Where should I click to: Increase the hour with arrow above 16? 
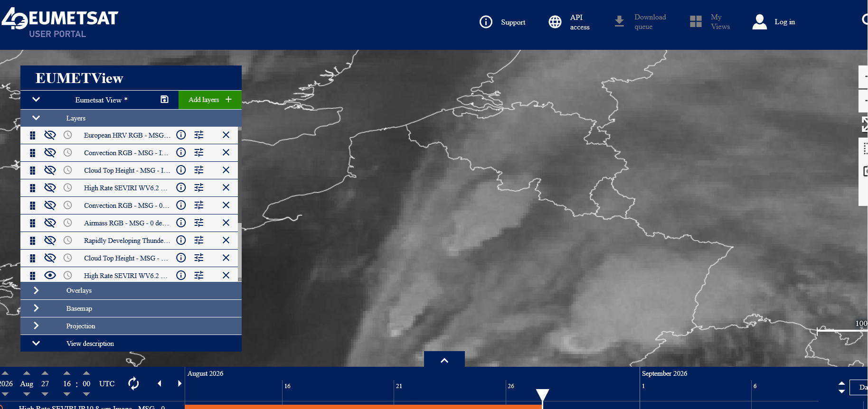coord(67,373)
